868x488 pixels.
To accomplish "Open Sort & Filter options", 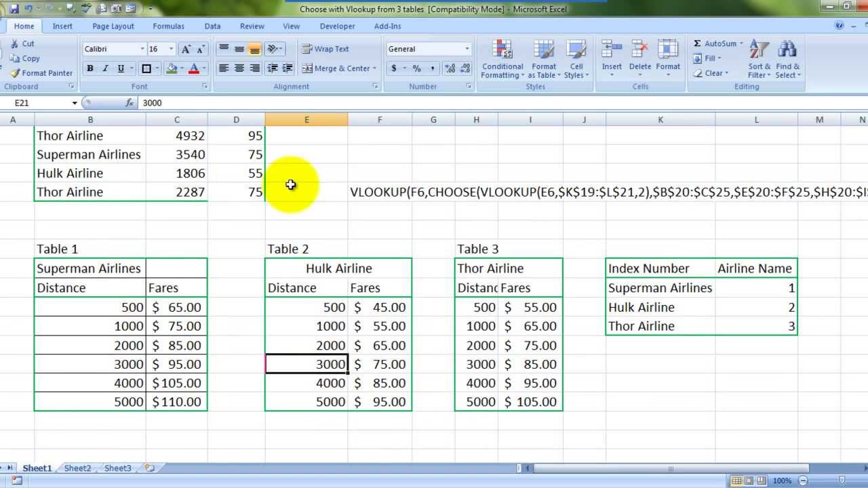I will (759, 60).
